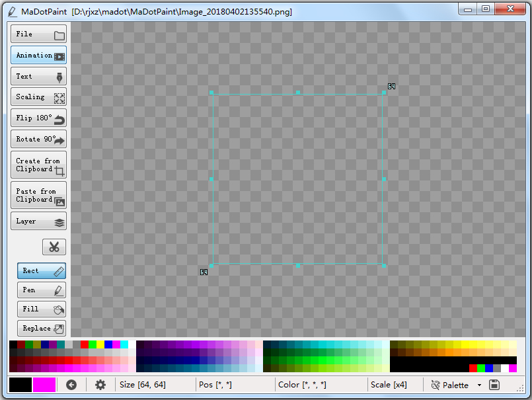The width and height of the screenshot is (532, 400).
Task: Minimize the MaDotPaint window
Action: pos(468,9)
